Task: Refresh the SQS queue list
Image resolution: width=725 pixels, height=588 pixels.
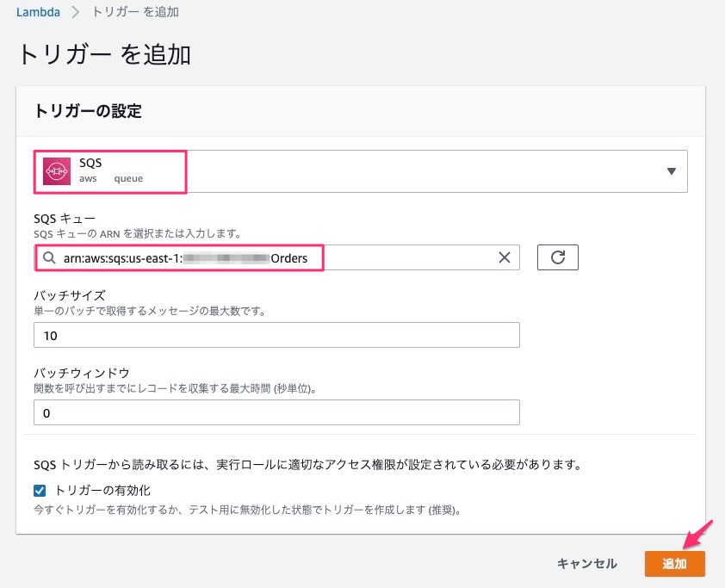Action: pos(557,257)
